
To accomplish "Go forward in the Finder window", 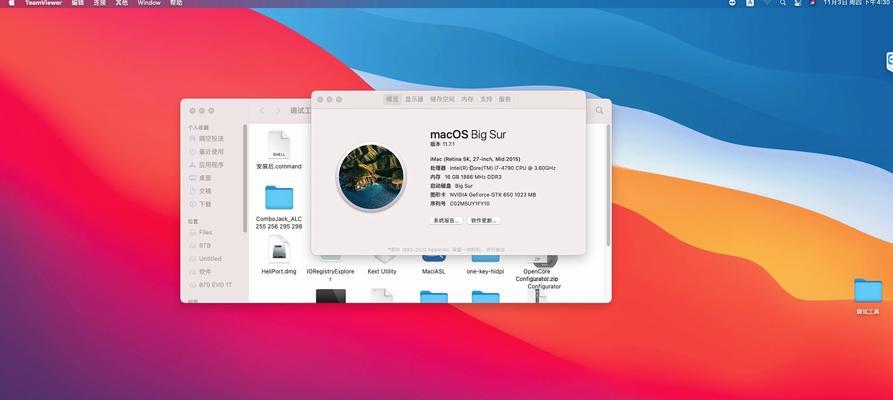I will point(278,111).
